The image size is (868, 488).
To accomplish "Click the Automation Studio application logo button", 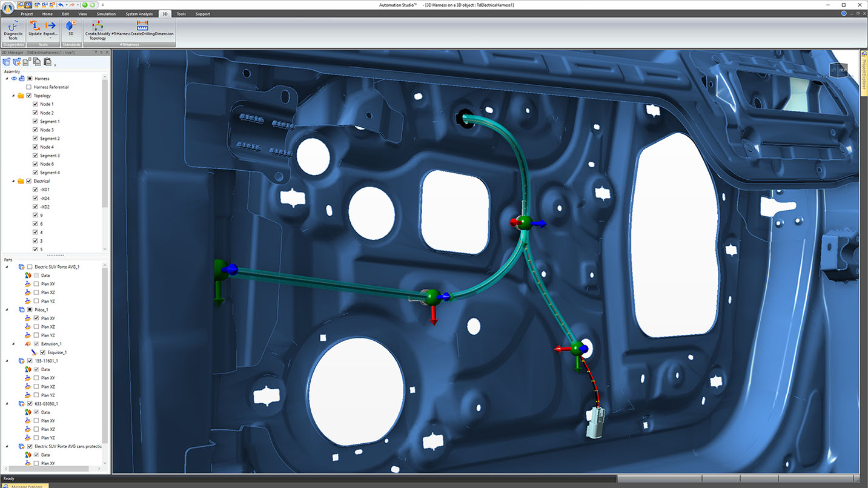I will point(7,8).
